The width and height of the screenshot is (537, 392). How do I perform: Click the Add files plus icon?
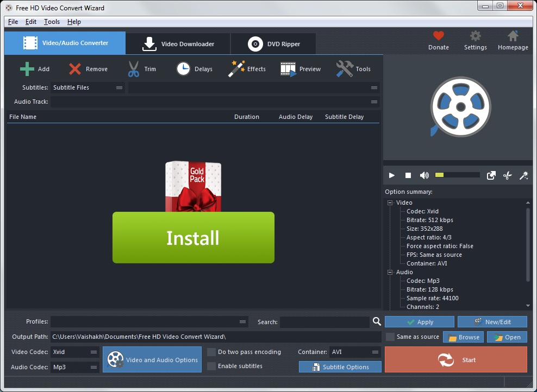pyautogui.click(x=27, y=69)
